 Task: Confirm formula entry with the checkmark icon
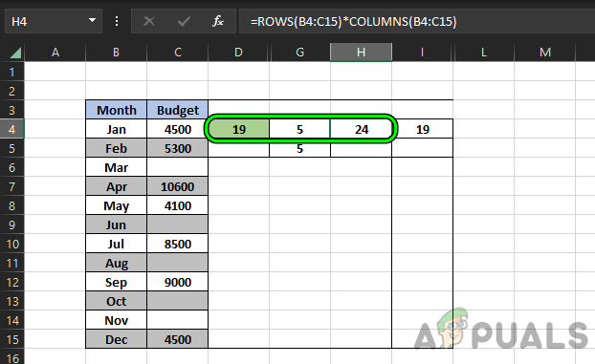tap(184, 21)
